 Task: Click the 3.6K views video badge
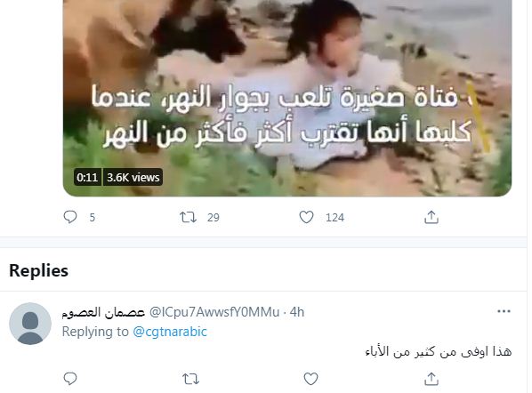click(x=133, y=177)
